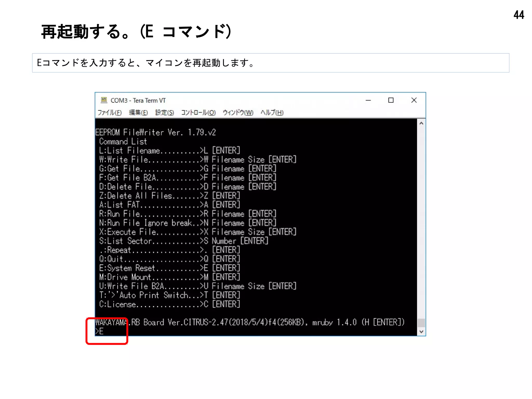The height and width of the screenshot is (399, 532).
Task: Open the ファイル(F) menu
Action: [x=110, y=112]
